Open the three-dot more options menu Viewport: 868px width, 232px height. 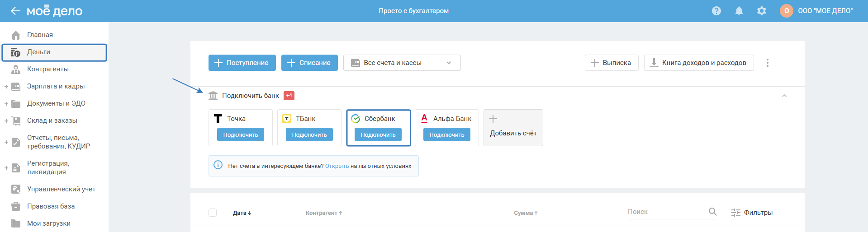pos(767,63)
